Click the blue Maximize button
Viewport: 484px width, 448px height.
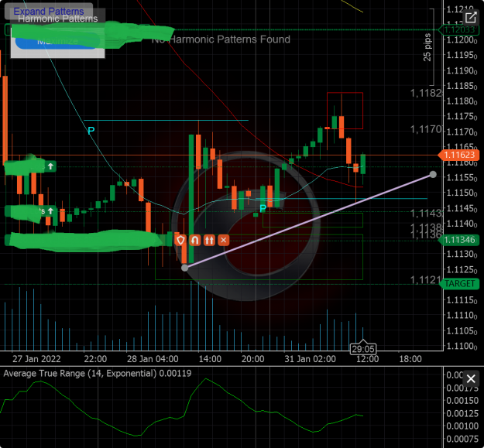[57, 42]
